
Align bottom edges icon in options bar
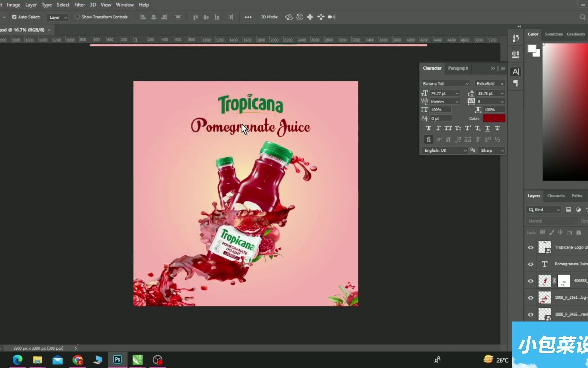click(x=217, y=17)
